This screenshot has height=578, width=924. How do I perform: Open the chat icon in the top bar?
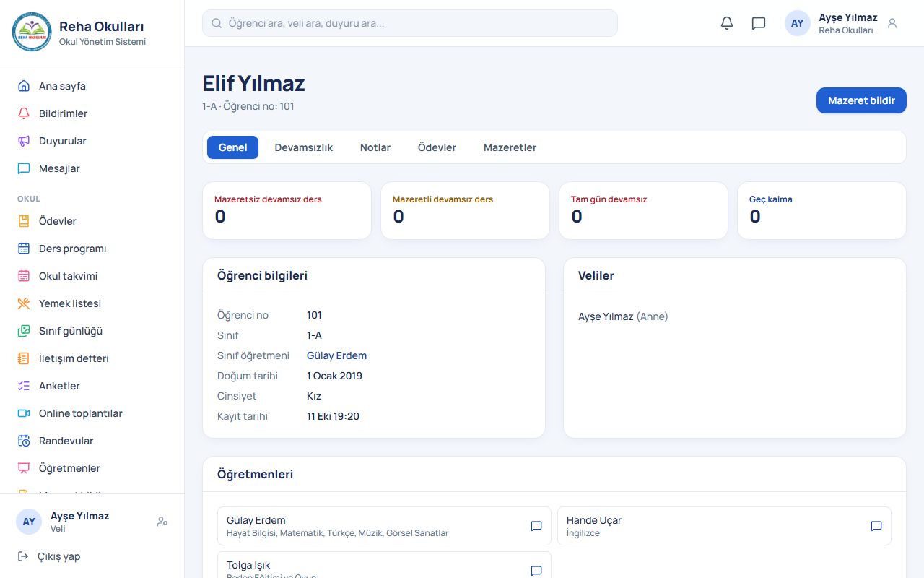pyautogui.click(x=759, y=23)
